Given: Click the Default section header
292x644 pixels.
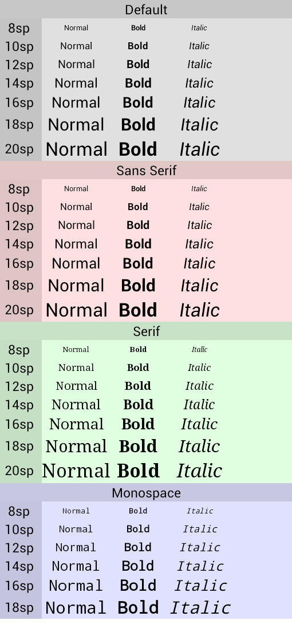Looking at the screenshot, I should click(x=146, y=10).
